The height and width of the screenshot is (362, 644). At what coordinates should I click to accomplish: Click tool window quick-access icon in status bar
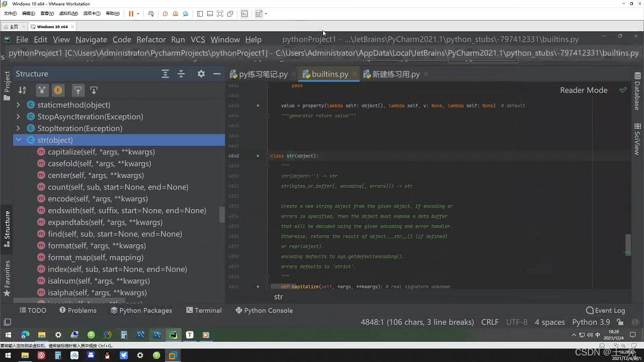click(7, 322)
